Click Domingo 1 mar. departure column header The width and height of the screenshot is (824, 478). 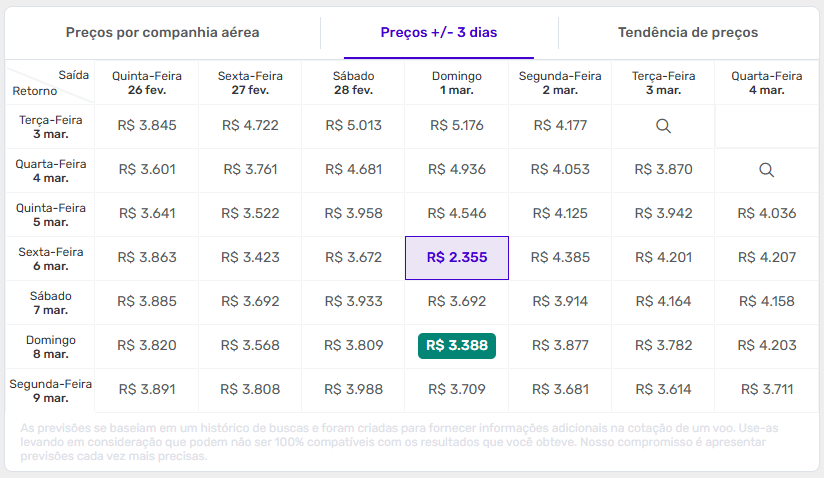457,83
